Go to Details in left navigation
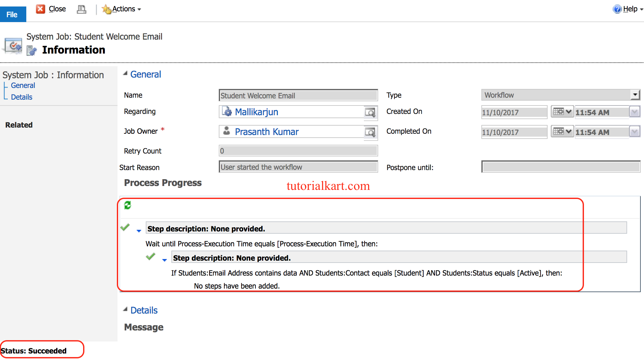Screen dimensions: 644x359 22,97
